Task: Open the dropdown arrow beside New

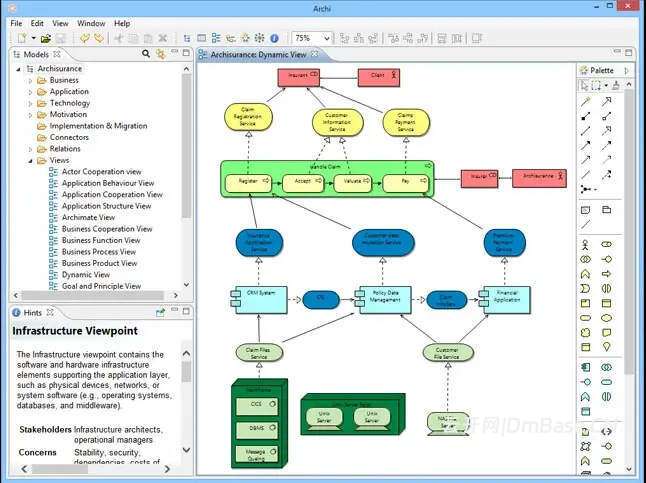Action: (33, 38)
